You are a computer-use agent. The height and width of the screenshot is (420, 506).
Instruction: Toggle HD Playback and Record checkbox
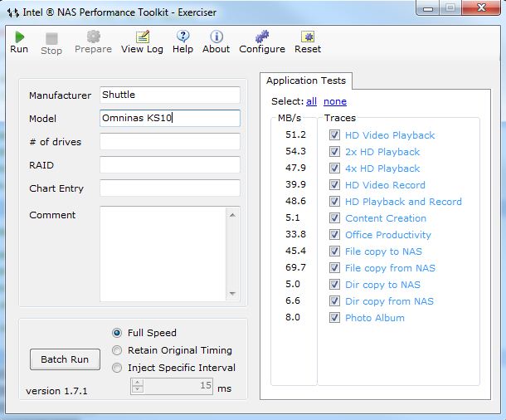click(x=334, y=202)
